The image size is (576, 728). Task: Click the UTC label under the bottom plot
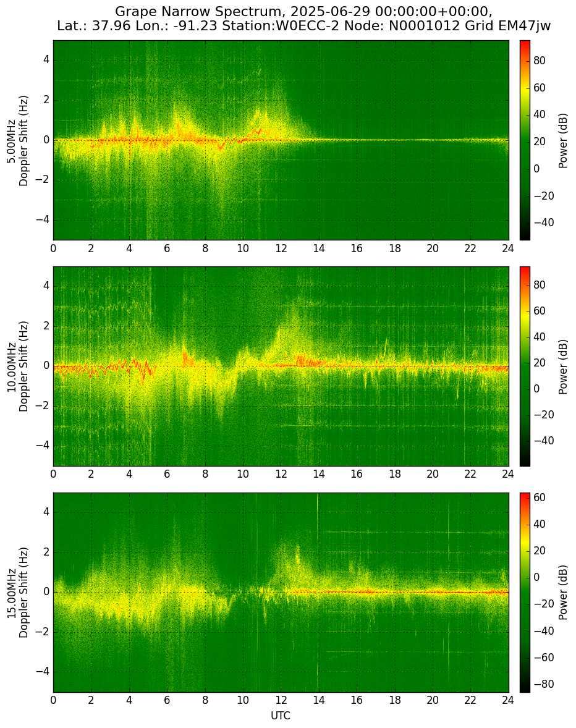click(281, 716)
